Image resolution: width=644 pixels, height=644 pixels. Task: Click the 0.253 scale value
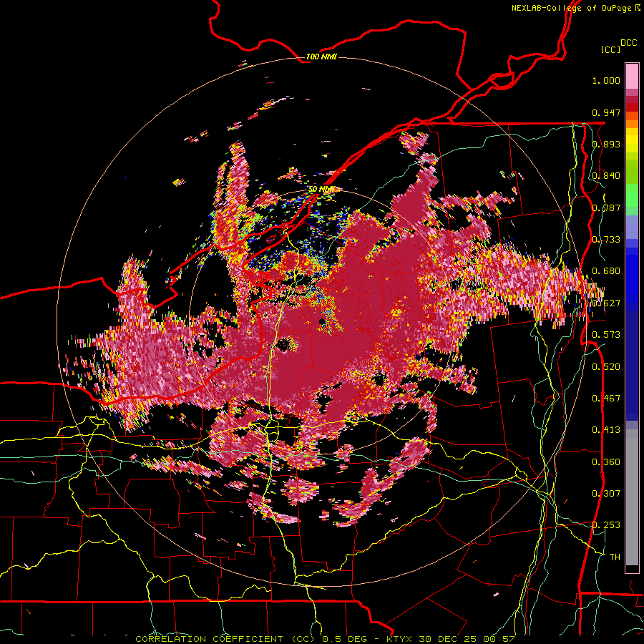[x=606, y=525]
